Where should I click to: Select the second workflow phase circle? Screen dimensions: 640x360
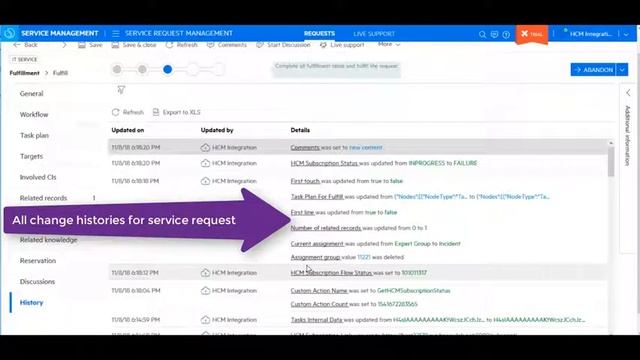pos(142,69)
